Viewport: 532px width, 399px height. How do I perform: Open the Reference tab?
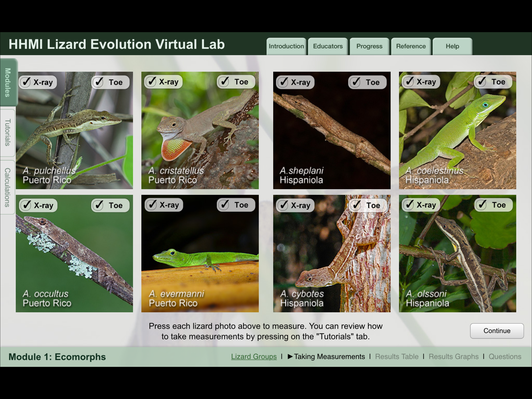tap(411, 46)
